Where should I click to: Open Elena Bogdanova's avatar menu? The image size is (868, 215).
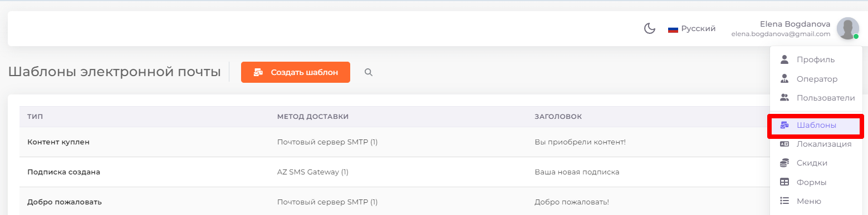point(847,28)
